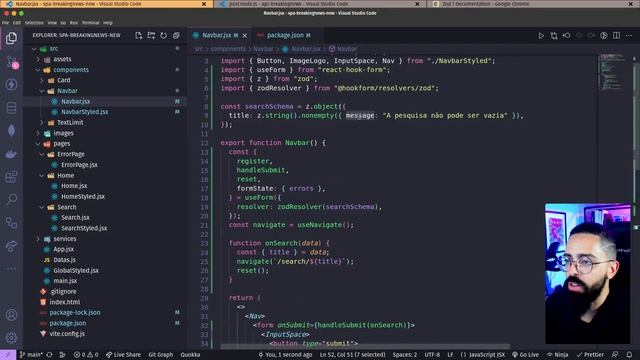Open Home.jsx in the file tree
The height and width of the screenshot is (360, 640).
[74, 186]
